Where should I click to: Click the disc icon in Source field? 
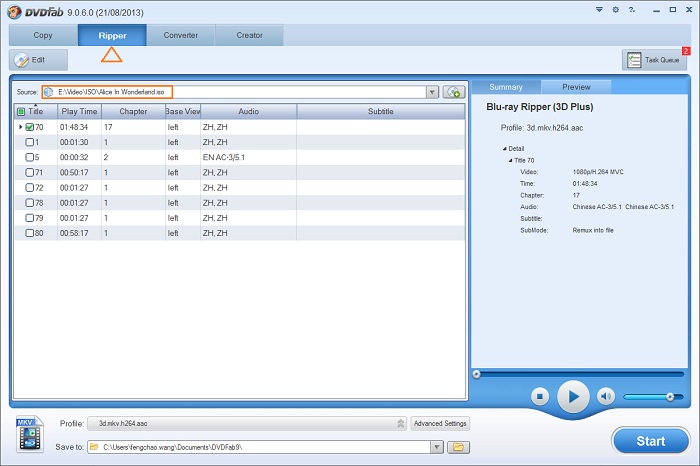coord(49,92)
